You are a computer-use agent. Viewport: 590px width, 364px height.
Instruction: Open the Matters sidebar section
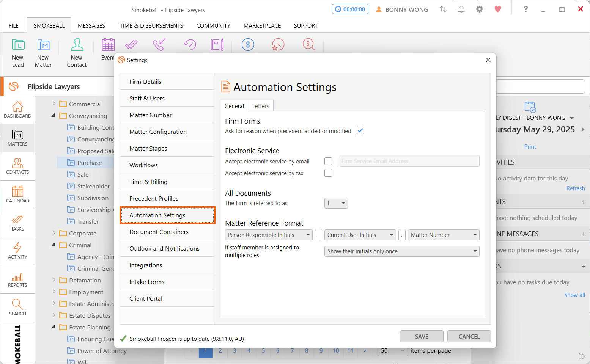(18, 138)
